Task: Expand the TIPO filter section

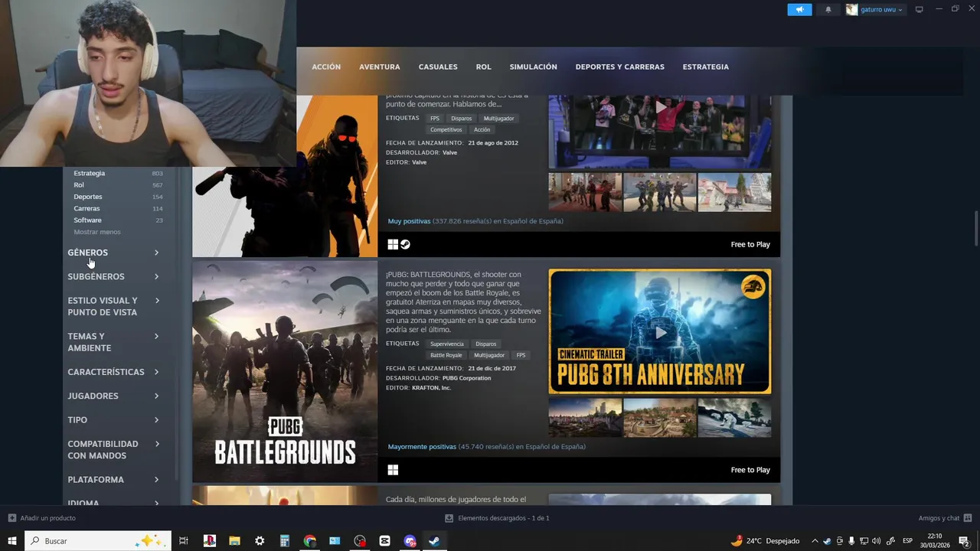Action: [113, 419]
